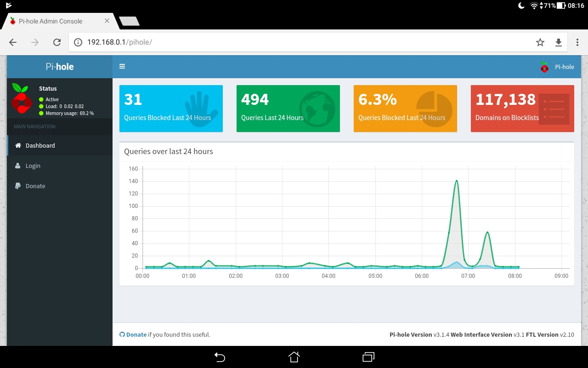Click the Donate PayPal icon in sidebar

pos(18,186)
